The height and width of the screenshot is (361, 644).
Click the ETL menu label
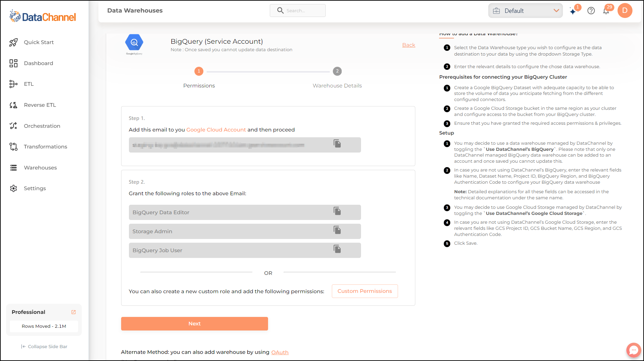pyautogui.click(x=29, y=84)
